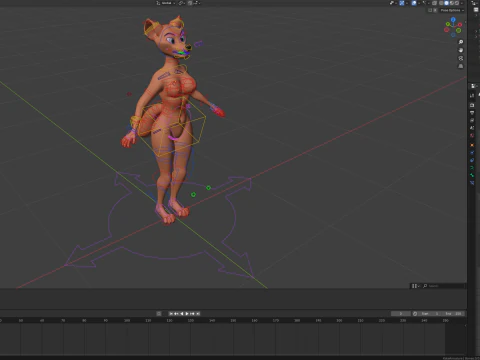480x360 pixels.
Task: Toggle camera view with the camera icon
Action: (461, 58)
